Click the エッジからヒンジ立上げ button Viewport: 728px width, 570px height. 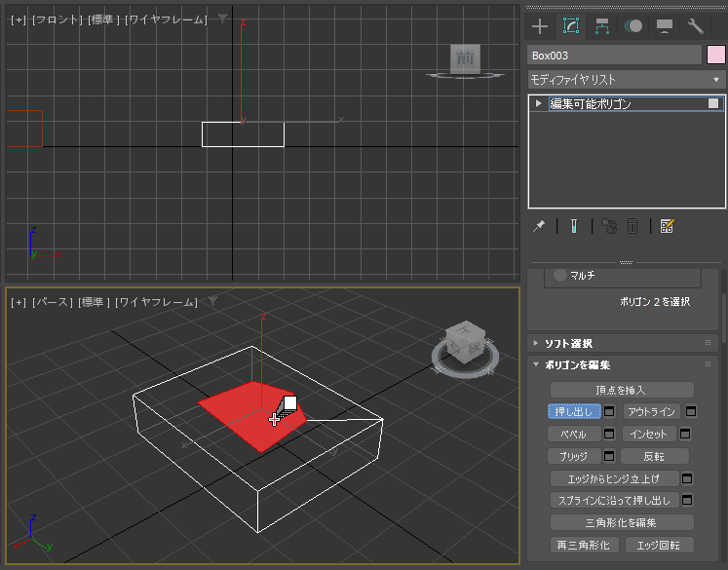(x=614, y=478)
